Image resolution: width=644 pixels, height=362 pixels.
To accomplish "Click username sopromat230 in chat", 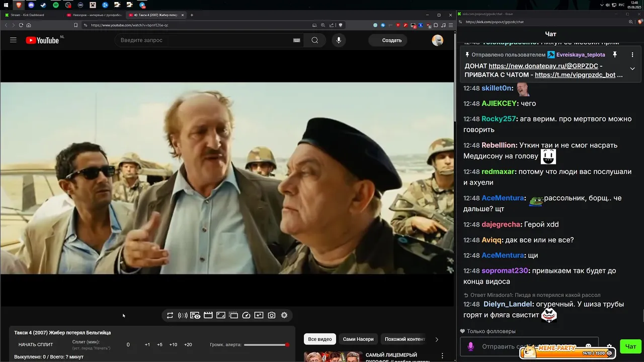I will [505, 270].
